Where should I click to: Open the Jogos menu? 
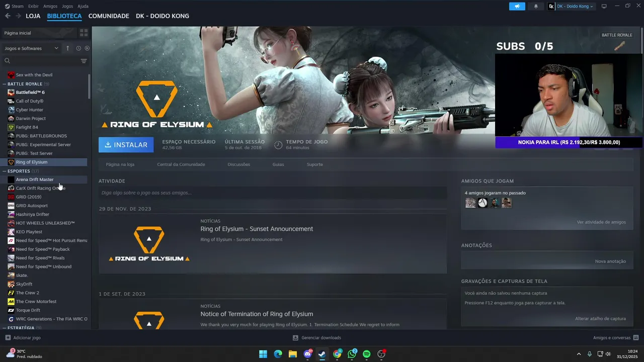[67, 6]
